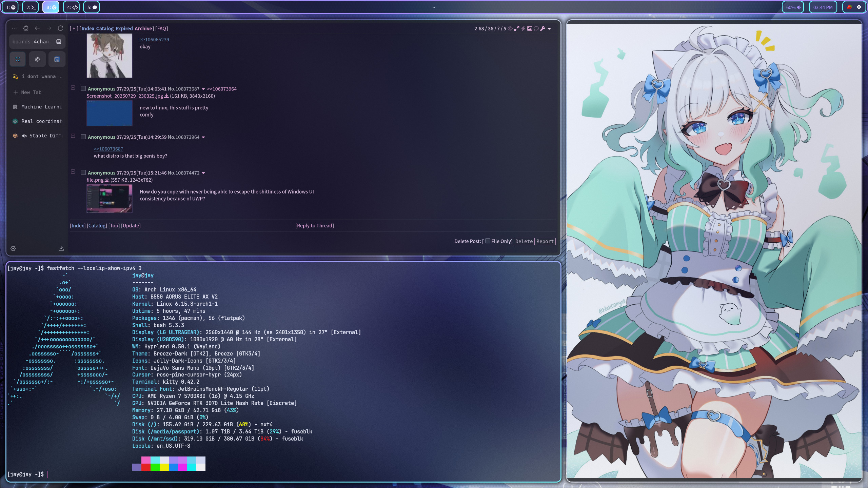
Task: Check the box for post No.106073687
Action: click(x=83, y=88)
